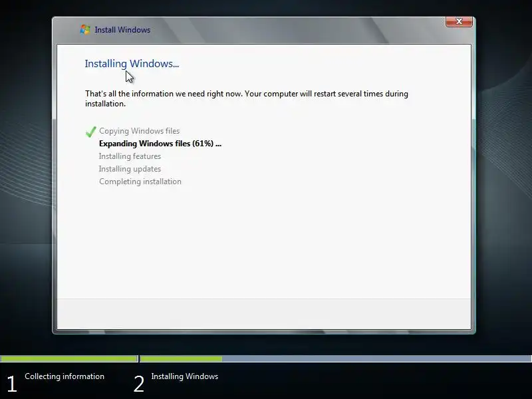Select the 'Installing updates' step
Screen dimensions: 532x399
tap(130, 169)
